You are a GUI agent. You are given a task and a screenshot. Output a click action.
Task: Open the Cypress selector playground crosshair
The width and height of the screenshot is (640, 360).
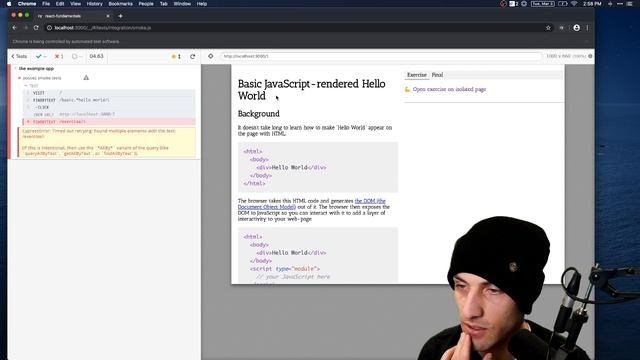[x=211, y=56]
